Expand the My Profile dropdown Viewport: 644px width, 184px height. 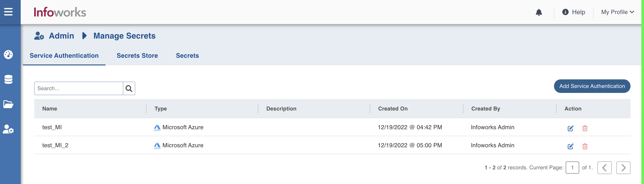(x=617, y=12)
